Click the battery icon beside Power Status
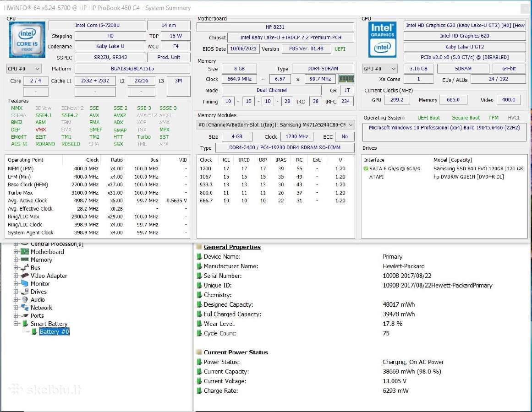The image size is (532, 412). pyautogui.click(x=199, y=362)
